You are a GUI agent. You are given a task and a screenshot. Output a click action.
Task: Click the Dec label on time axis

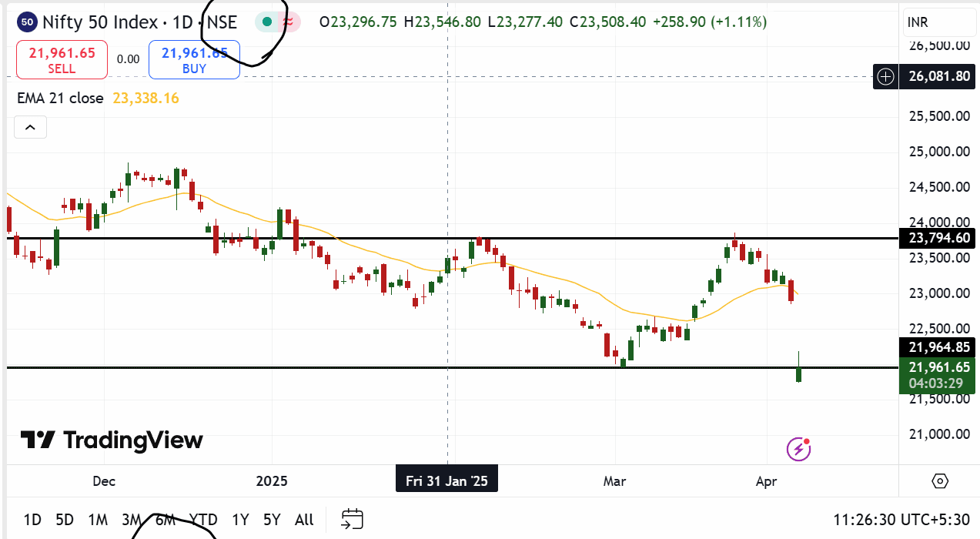(x=104, y=481)
